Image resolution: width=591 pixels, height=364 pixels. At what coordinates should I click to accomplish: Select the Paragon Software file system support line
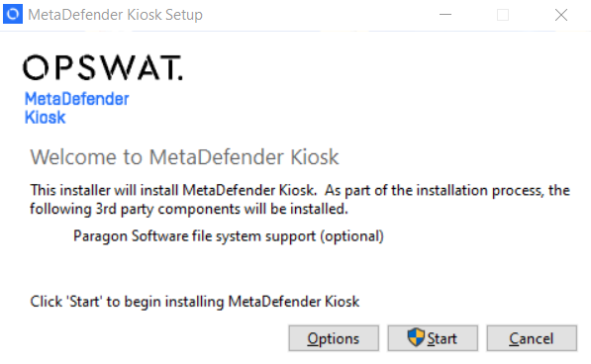229,236
